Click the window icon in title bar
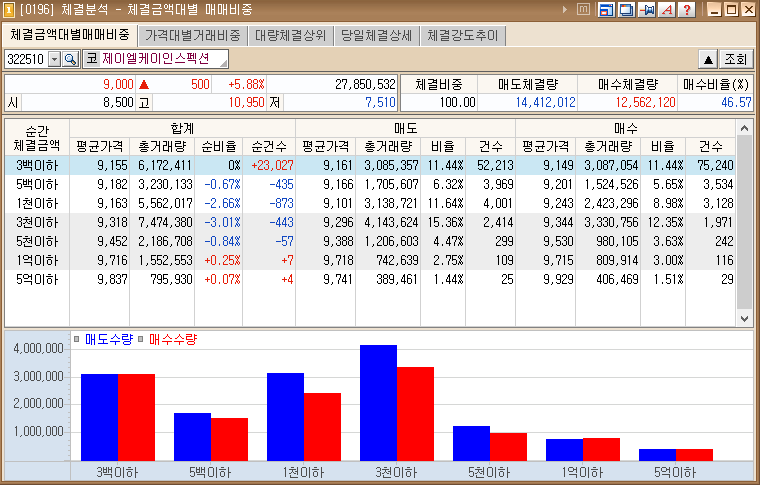 tap(9, 10)
